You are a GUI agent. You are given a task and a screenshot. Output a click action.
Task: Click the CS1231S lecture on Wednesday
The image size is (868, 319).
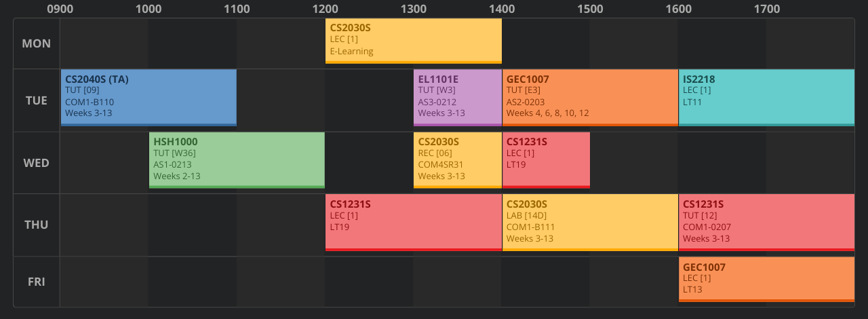[x=546, y=159]
